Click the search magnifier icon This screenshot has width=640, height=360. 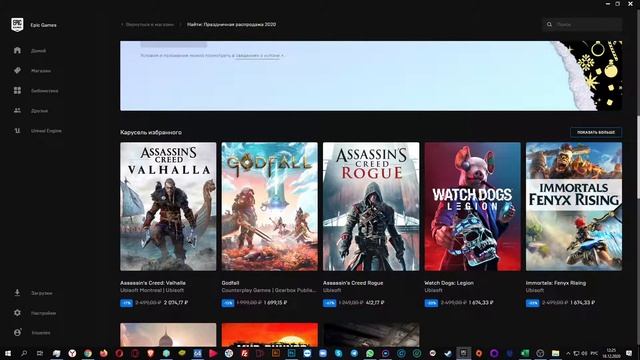tap(549, 24)
